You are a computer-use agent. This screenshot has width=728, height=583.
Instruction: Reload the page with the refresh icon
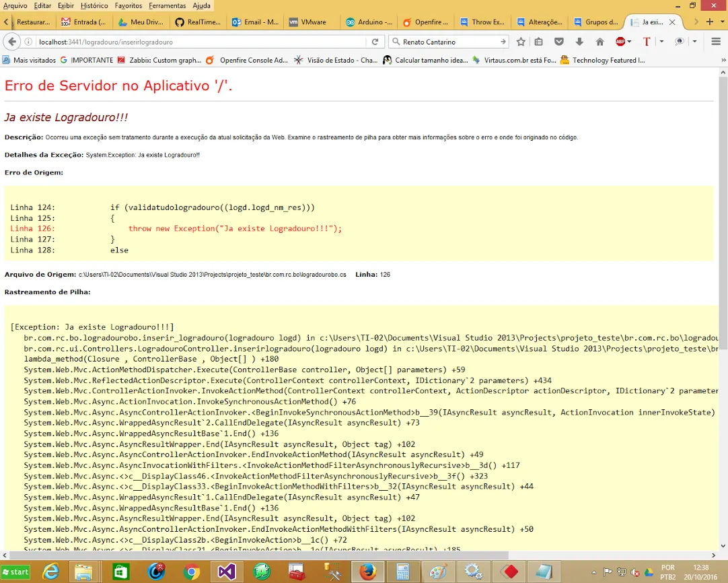[x=375, y=42]
